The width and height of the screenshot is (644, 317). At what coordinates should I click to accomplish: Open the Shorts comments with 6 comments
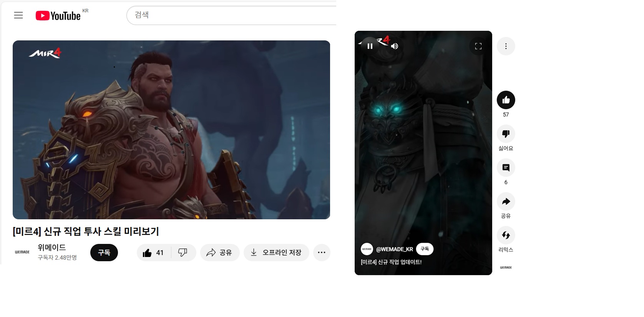point(506,168)
